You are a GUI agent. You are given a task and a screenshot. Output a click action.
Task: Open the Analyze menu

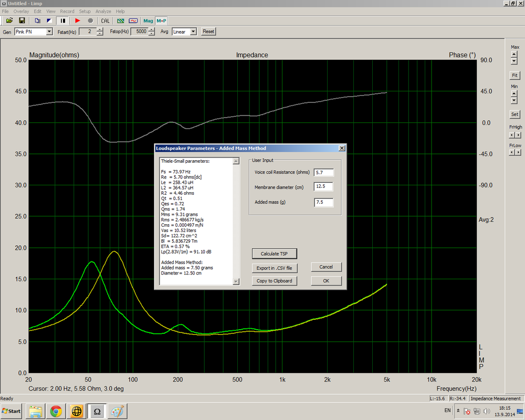[x=103, y=12]
